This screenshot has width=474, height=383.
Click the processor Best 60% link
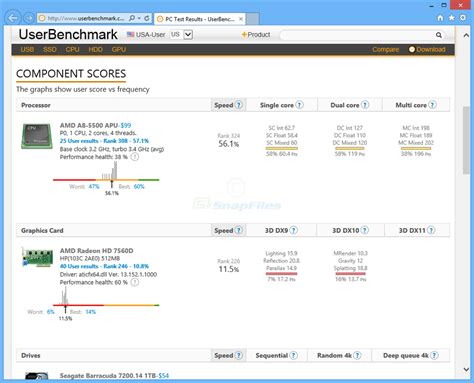pyautogui.click(x=139, y=186)
